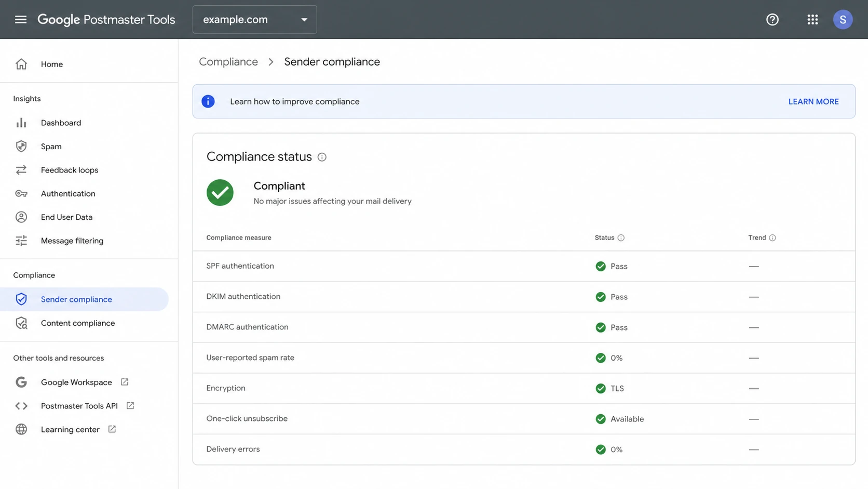Click the Google G logo icon

pos(21,382)
